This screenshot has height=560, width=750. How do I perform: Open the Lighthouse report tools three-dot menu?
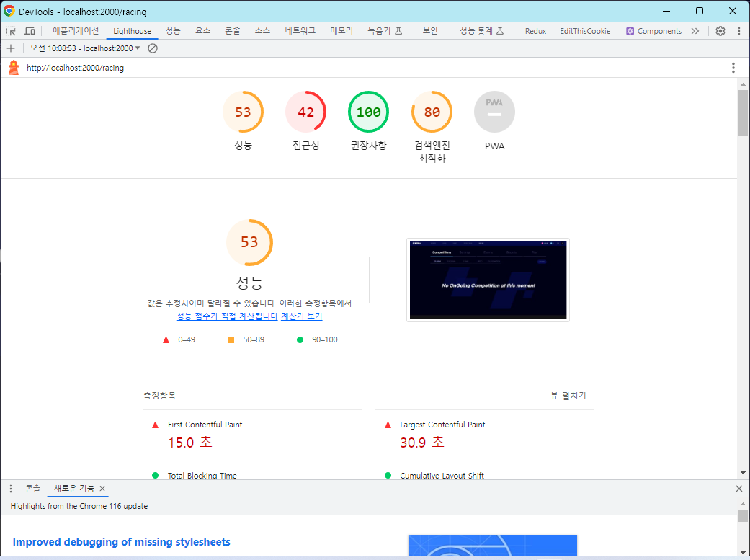pyautogui.click(x=733, y=68)
